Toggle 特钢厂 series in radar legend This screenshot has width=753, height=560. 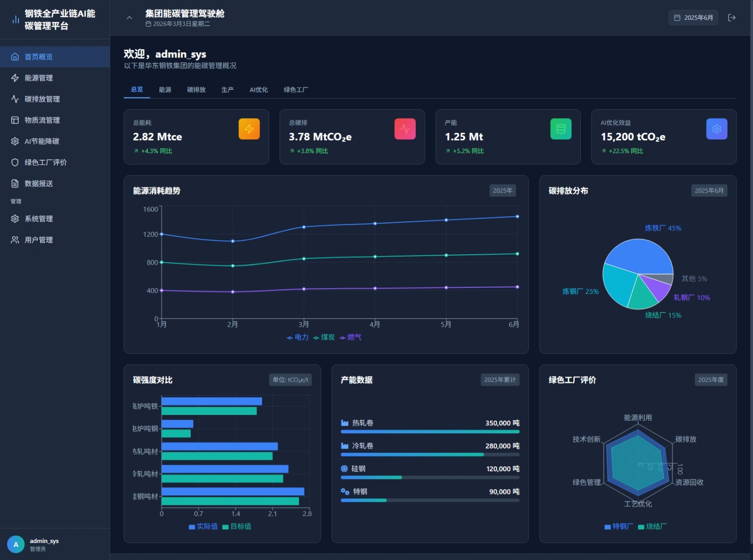[x=619, y=526]
